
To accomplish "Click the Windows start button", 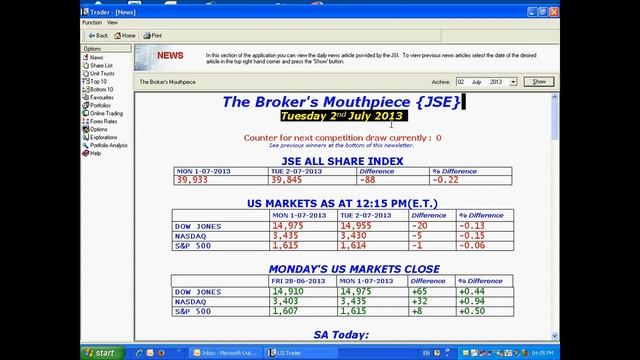I will click(102, 353).
